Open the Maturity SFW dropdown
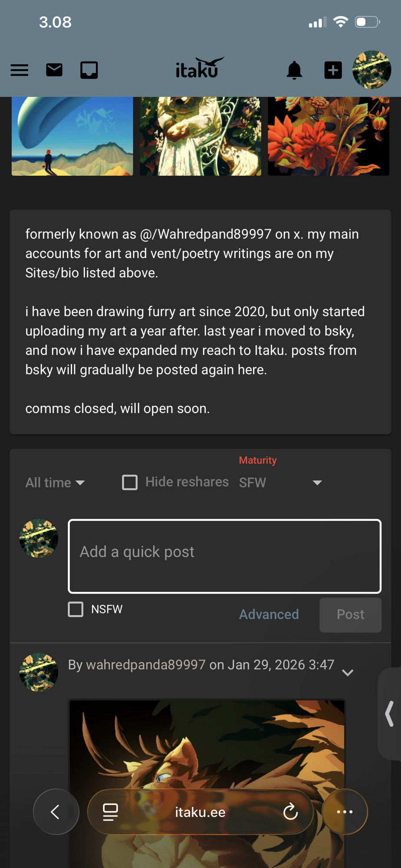Viewport: 401px width, 868px height. pyautogui.click(x=280, y=483)
